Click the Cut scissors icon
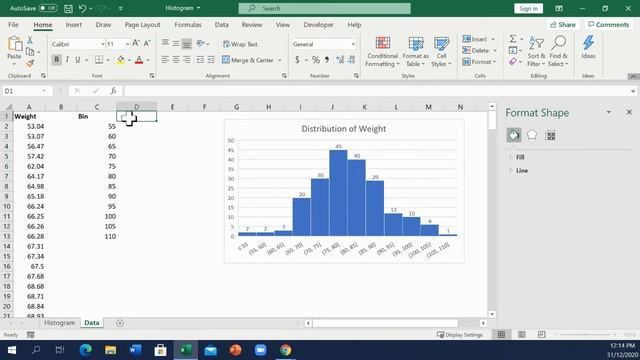 coord(30,40)
